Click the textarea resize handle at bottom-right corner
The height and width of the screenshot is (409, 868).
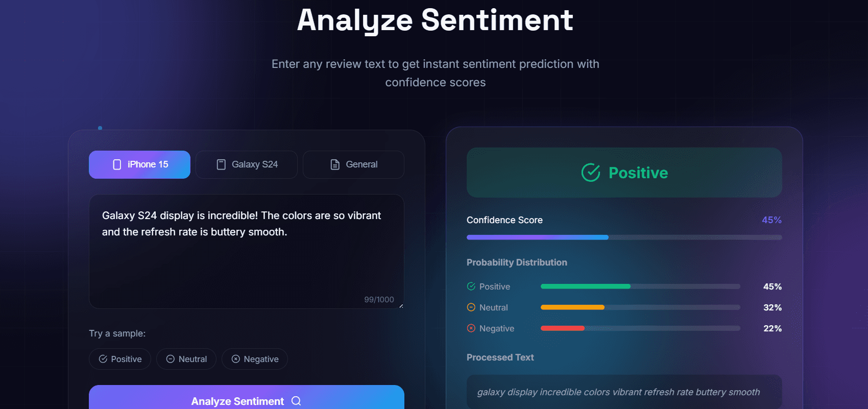coord(401,305)
